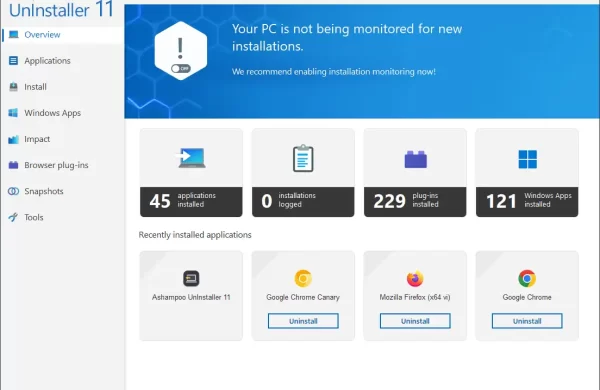The width and height of the screenshot is (600, 390).
Task: Open the Install section
Action: coord(62,87)
